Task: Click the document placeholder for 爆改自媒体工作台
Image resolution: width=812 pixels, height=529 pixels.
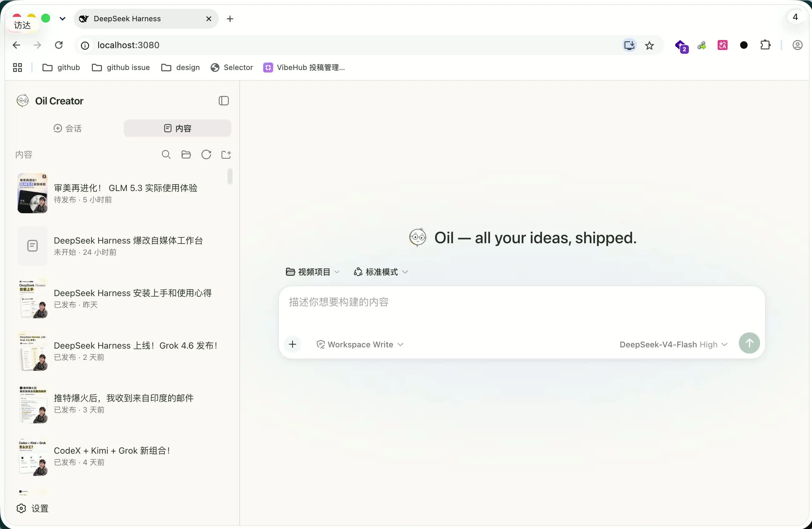Action: coord(33,246)
